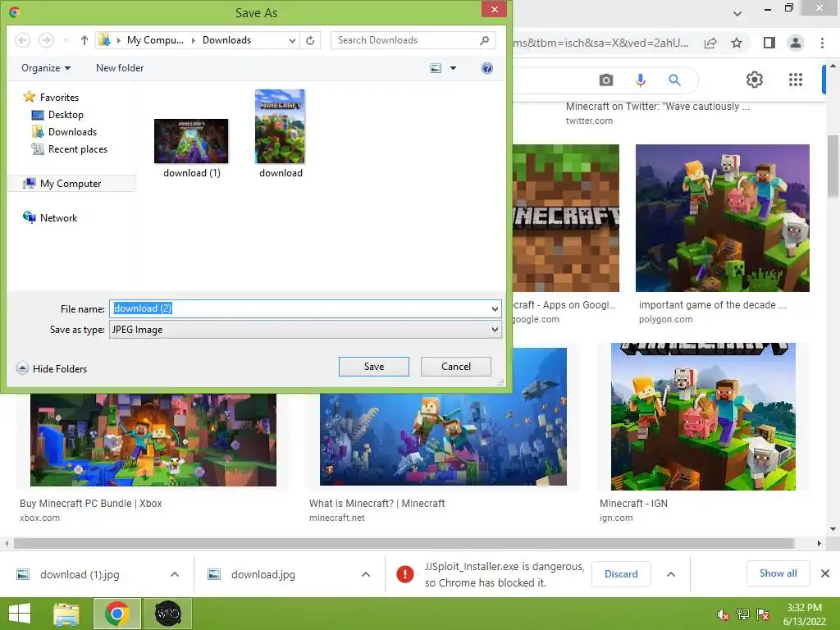Open Google quick settings gear
Image resolution: width=840 pixels, height=630 pixels.
[x=755, y=80]
